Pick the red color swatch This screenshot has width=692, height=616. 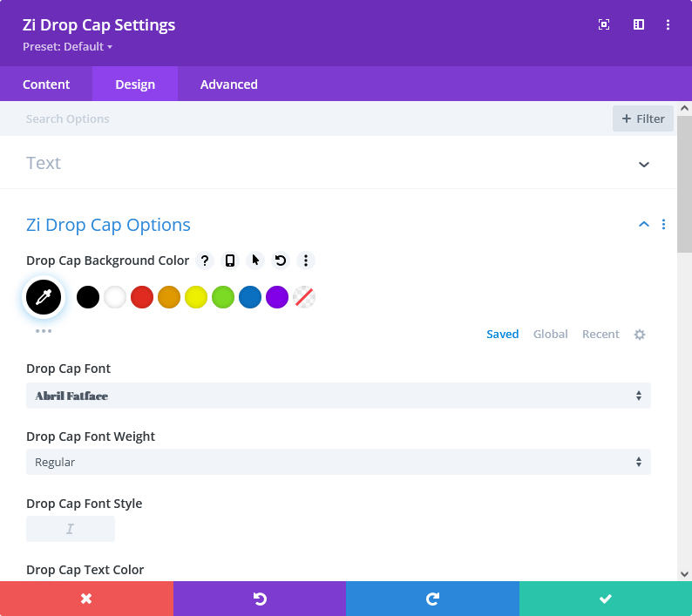[x=142, y=297]
